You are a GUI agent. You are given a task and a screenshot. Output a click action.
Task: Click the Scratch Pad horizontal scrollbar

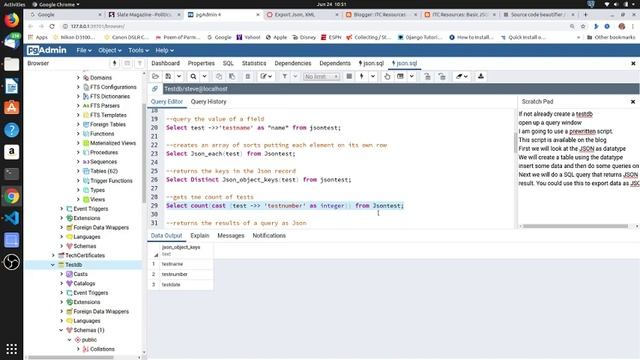pyautogui.click(x=576, y=226)
